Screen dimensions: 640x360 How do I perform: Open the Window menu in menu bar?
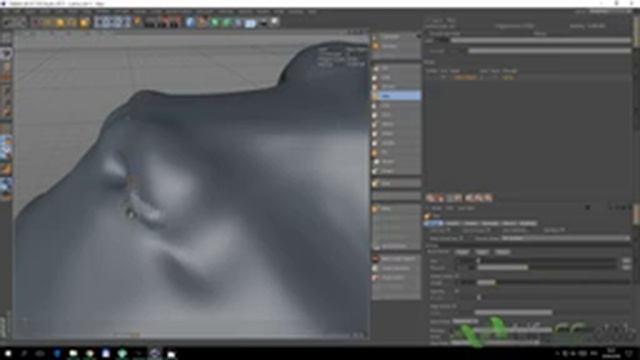click(x=296, y=12)
